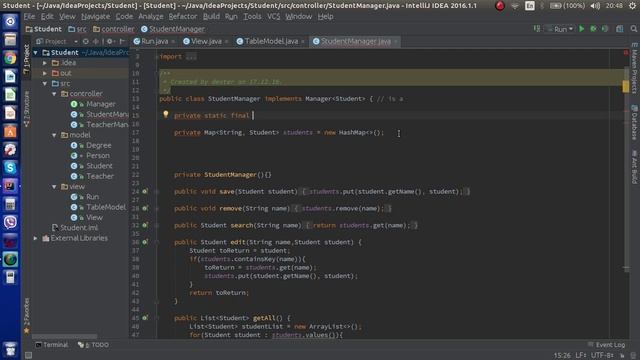Viewport: 640px width, 360px height.
Task: Click the red error indicator atop editor stripe
Action: [x=626, y=52]
